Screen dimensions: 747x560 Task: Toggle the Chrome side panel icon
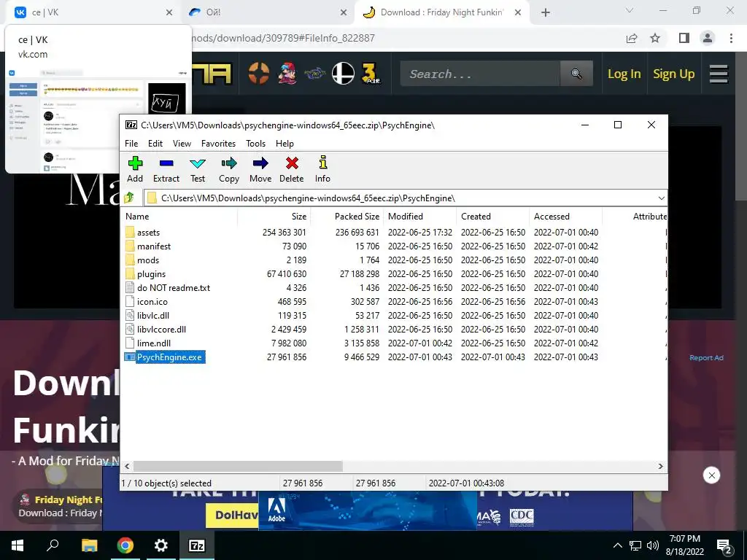684,38
